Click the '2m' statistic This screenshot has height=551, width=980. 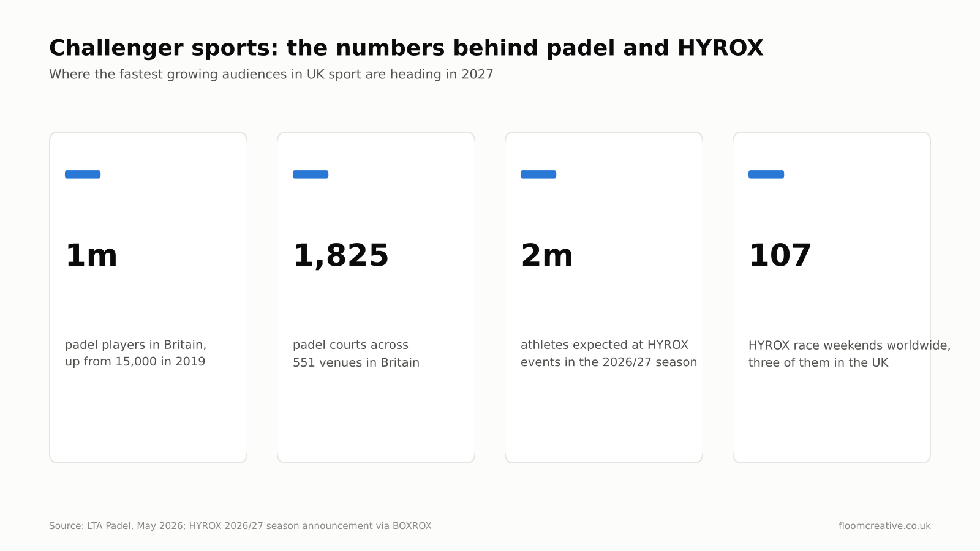point(547,256)
